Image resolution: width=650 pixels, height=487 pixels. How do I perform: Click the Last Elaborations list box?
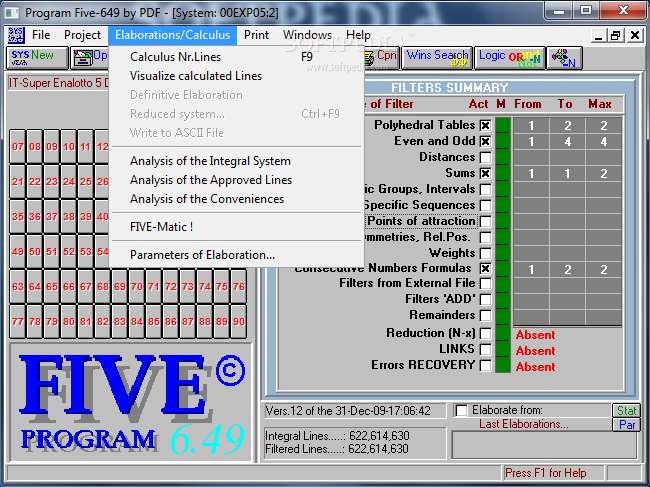point(544,445)
